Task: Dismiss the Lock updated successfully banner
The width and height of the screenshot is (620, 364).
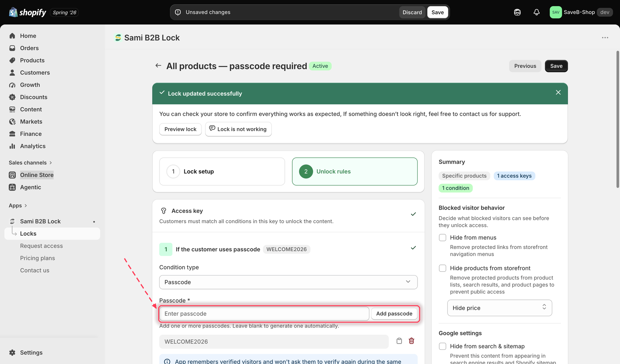Action: [558, 92]
